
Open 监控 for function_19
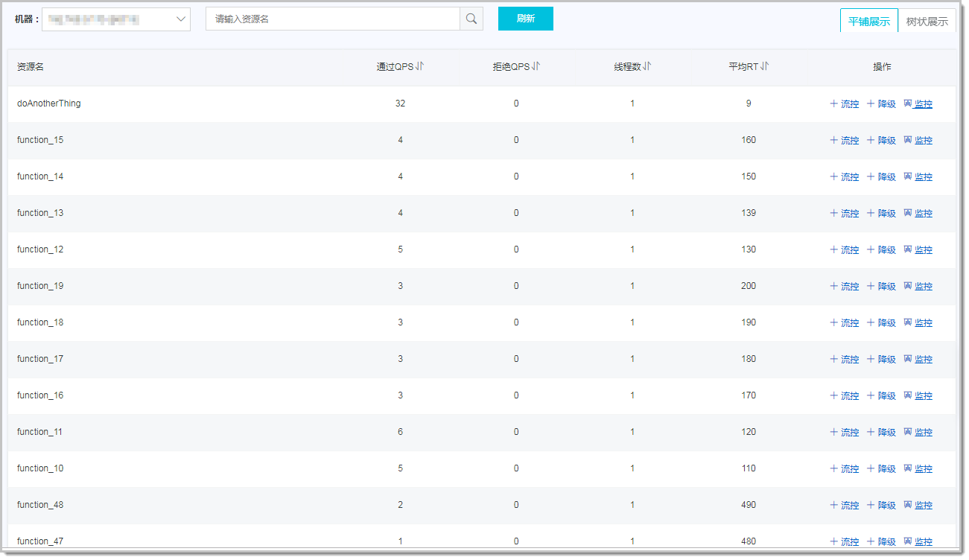point(918,287)
